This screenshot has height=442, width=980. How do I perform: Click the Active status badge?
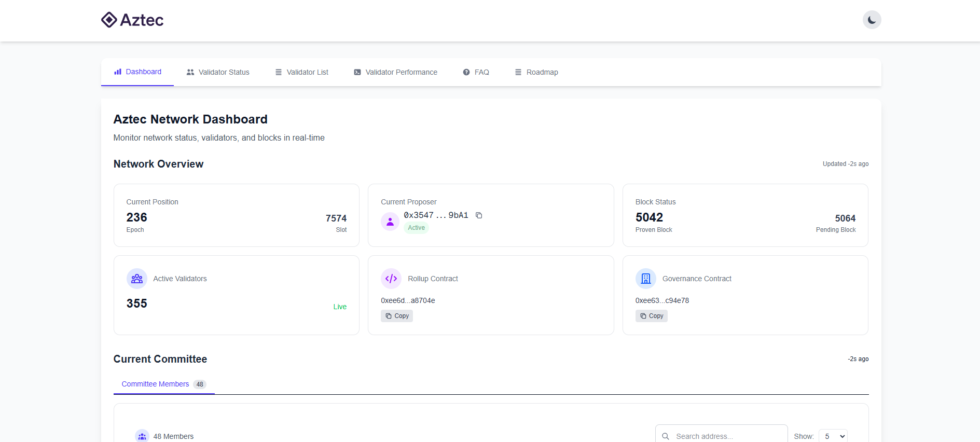click(416, 228)
